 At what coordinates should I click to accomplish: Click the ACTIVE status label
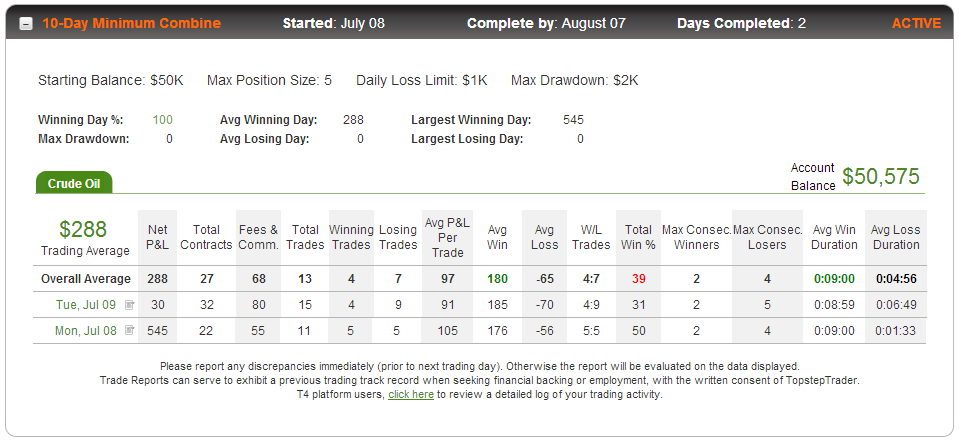click(916, 23)
